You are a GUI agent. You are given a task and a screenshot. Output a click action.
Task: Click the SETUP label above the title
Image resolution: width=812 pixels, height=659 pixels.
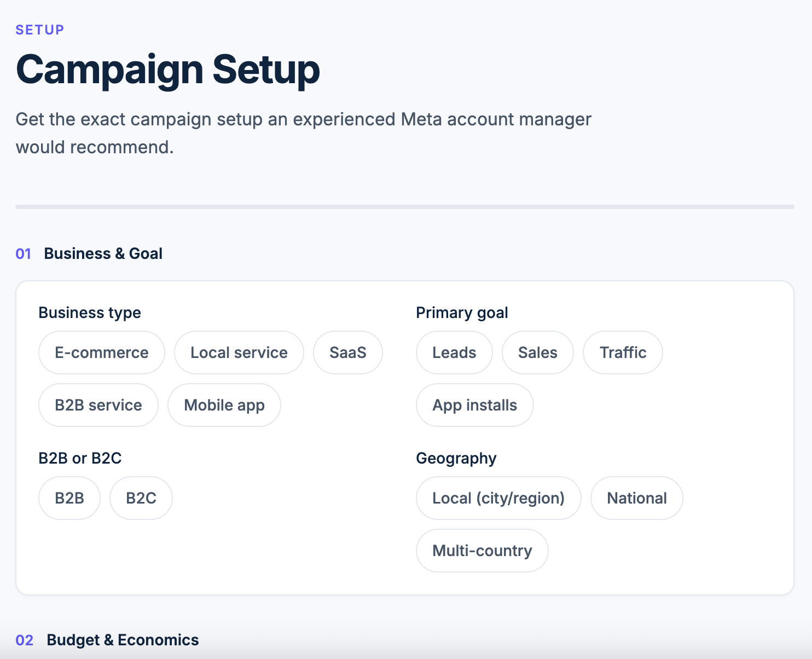click(x=40, y=30)
